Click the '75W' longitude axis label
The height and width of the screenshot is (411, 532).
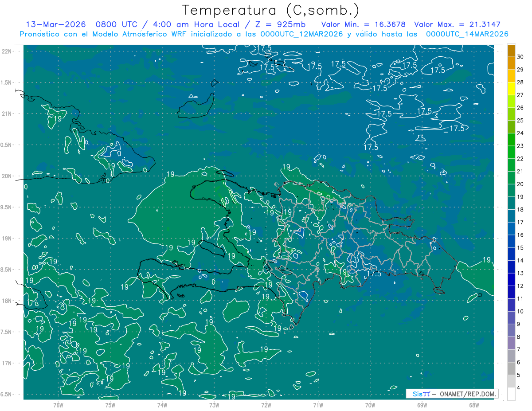click(110, 404)
